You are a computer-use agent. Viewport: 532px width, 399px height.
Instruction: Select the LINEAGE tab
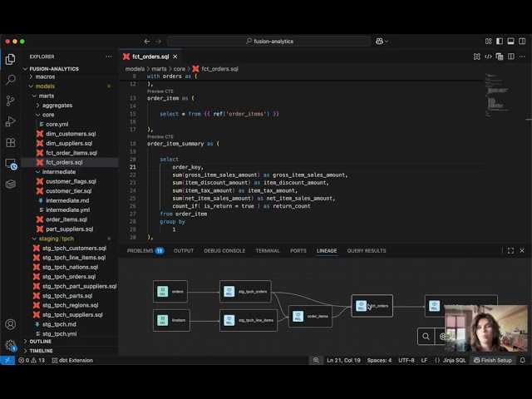[327, 251]
